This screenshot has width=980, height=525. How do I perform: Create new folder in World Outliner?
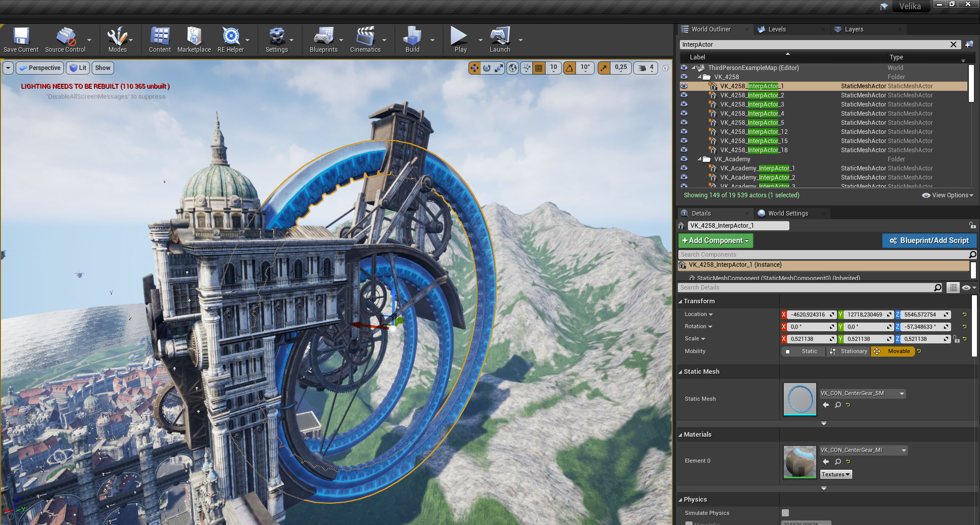[x=969, y=45]
